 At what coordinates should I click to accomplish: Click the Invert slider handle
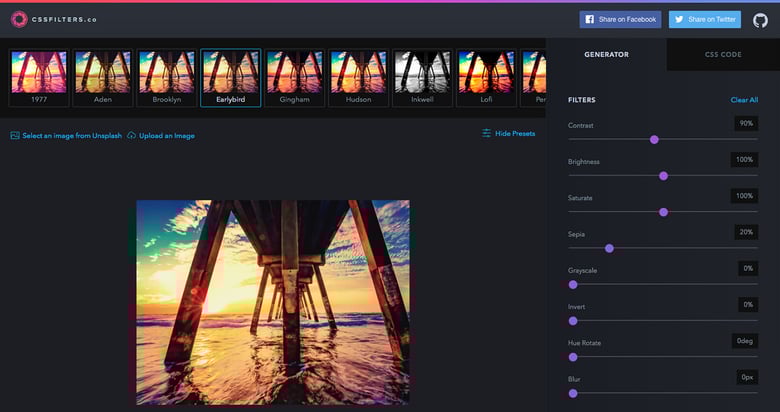[x=573, y=321]
